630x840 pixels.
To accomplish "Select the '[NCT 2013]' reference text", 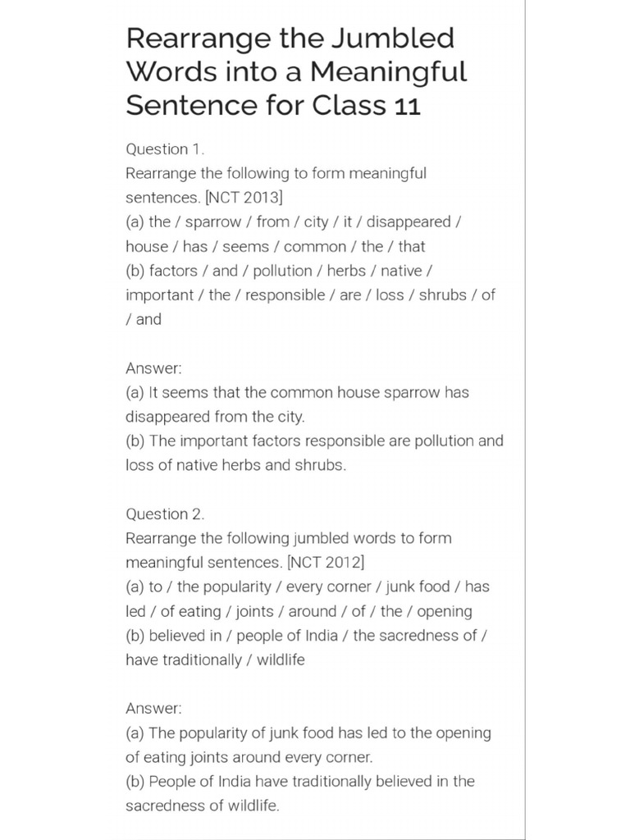I will coord(247,198).
